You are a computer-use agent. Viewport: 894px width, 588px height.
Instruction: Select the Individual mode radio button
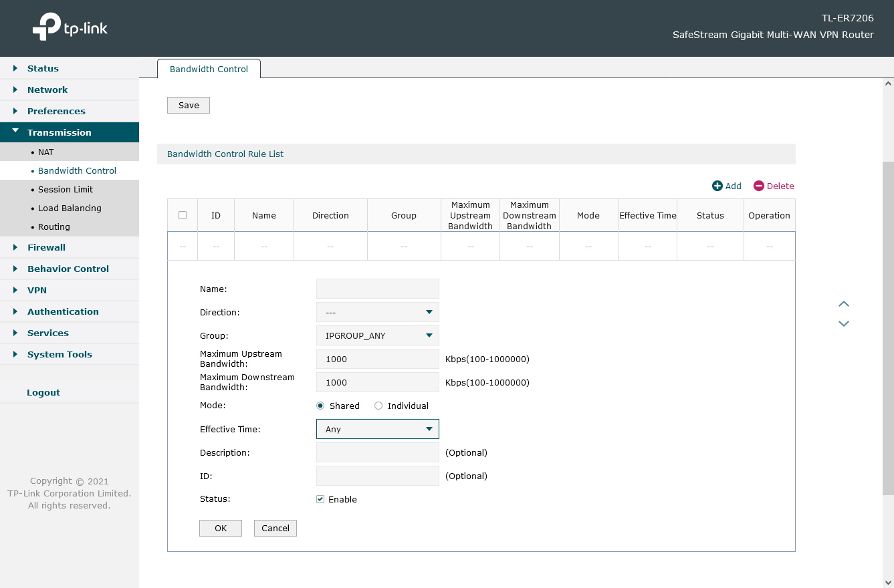(x=378, y=406)
